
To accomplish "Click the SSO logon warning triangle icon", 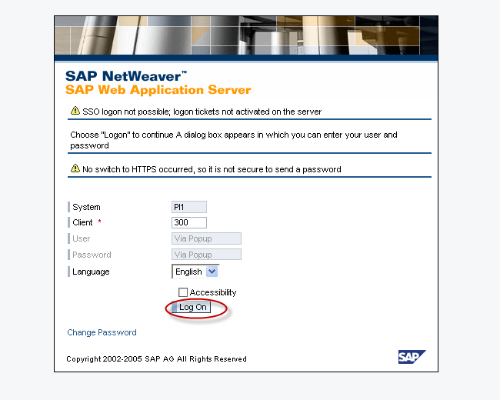I will (75, 110).
